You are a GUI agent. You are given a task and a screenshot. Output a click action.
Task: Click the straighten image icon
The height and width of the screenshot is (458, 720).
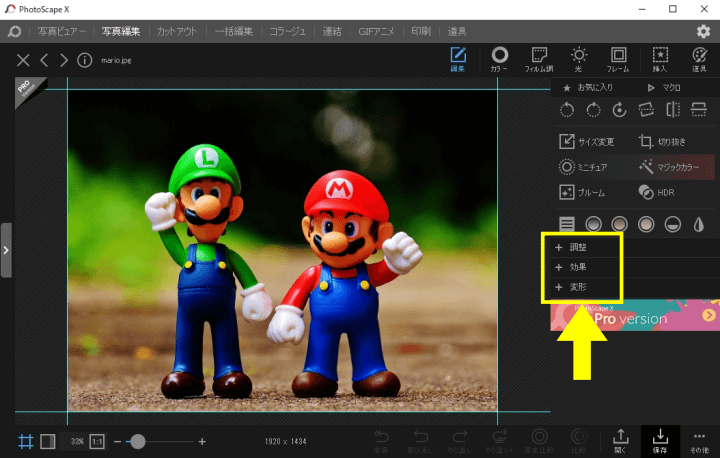[646, 110]
